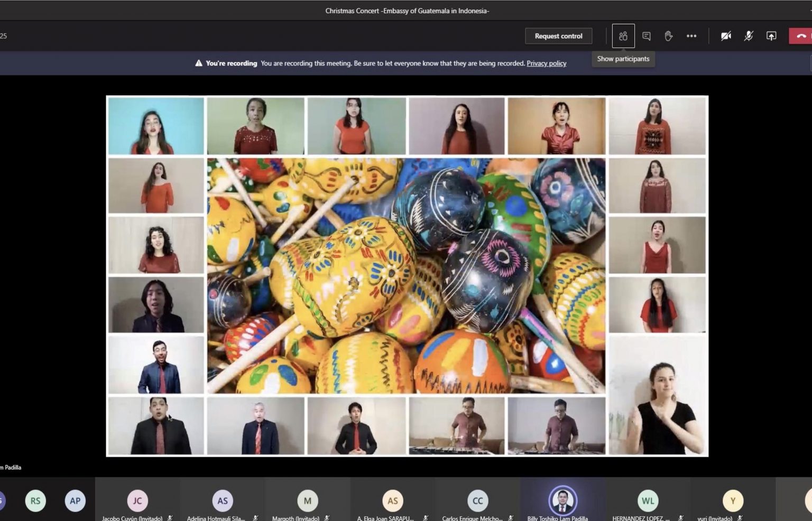Select the AP participant avatar
This screenshot has width=812, height=521.
coord(75,500)
